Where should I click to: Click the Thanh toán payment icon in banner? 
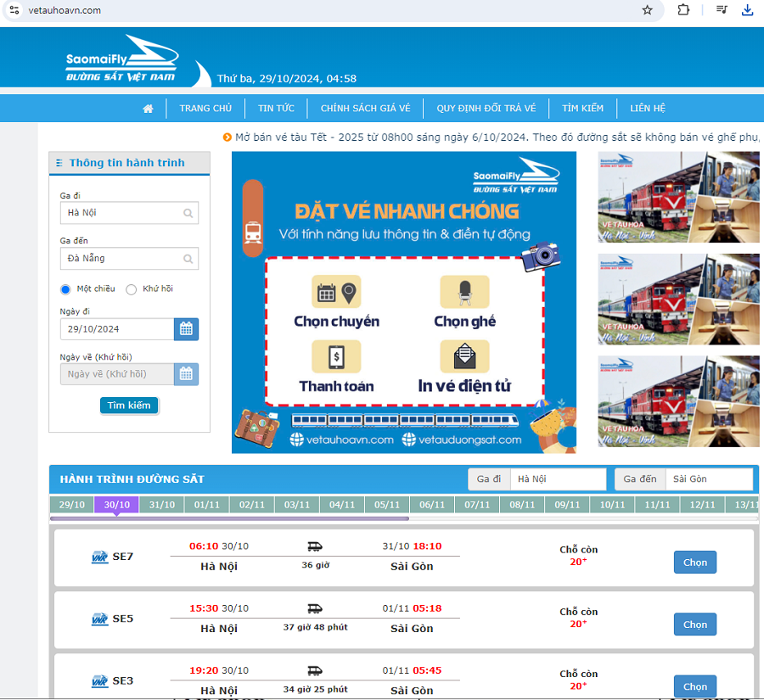336,356
